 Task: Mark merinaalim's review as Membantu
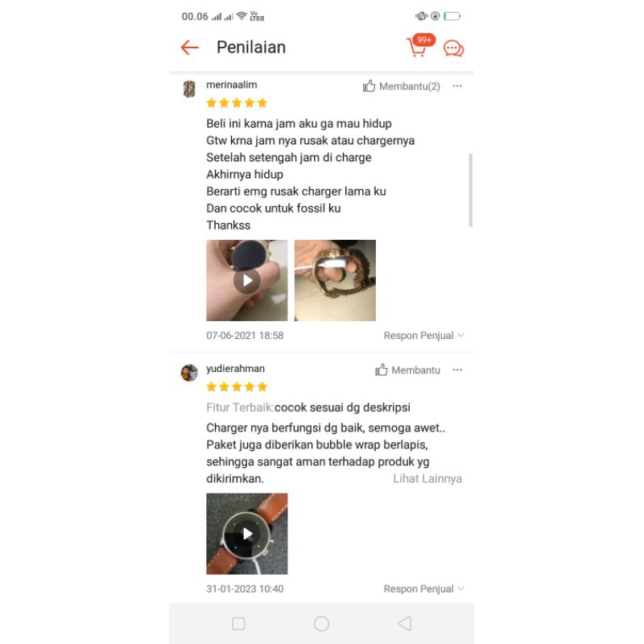(401, 86)
